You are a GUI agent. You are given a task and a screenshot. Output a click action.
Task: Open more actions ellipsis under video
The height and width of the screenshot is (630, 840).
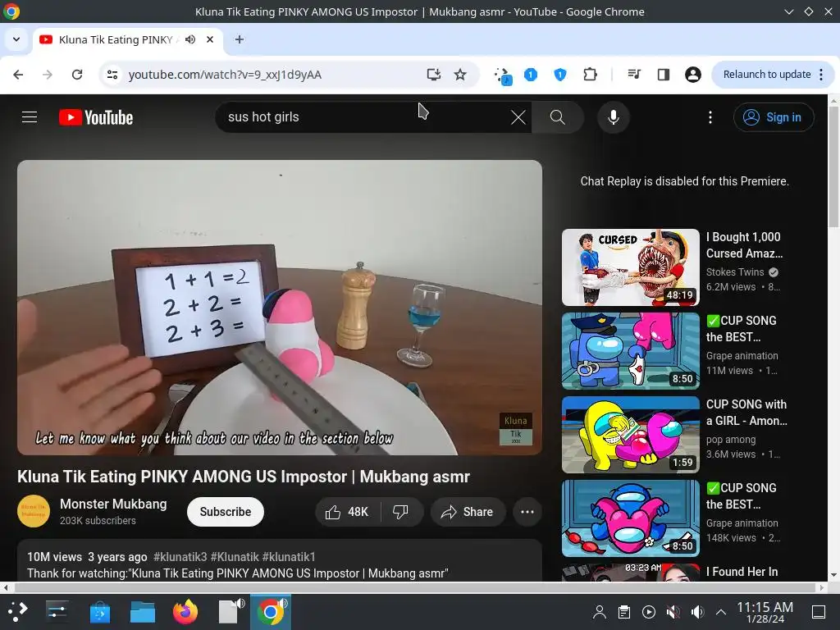pyautogui.click(x=527, y=512)
